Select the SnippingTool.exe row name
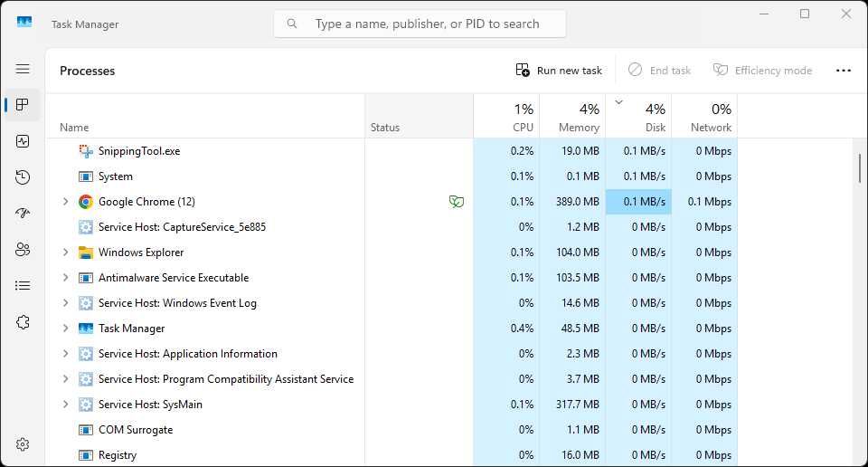The image size is (868, 467). (139, 150)
